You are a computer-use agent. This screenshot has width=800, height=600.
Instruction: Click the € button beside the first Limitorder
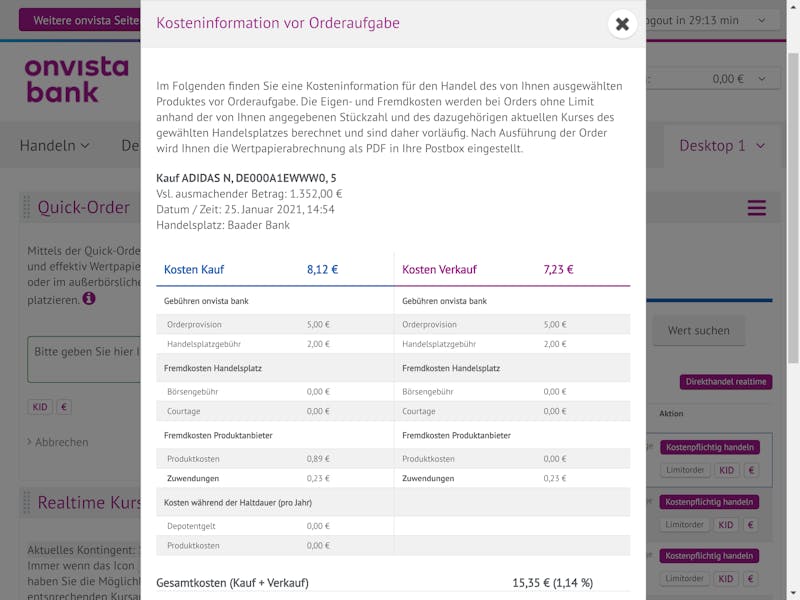pyautogui.click(x=751, y=470)
